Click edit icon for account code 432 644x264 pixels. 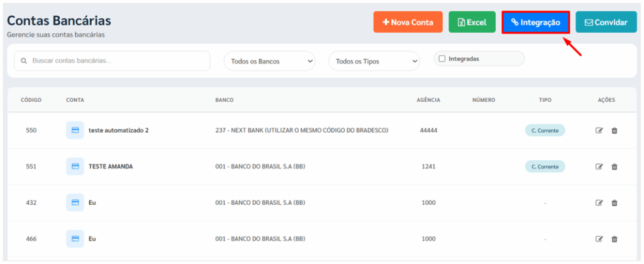point(599,203)
